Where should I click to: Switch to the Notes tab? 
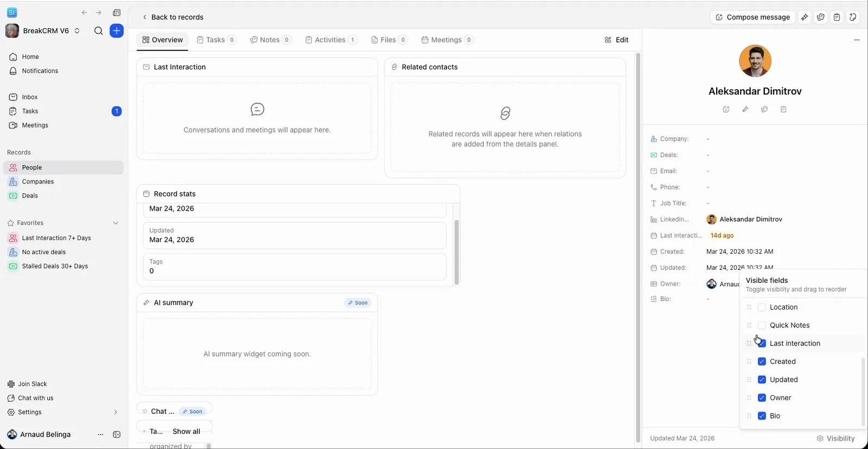click(x=270, y=40)
